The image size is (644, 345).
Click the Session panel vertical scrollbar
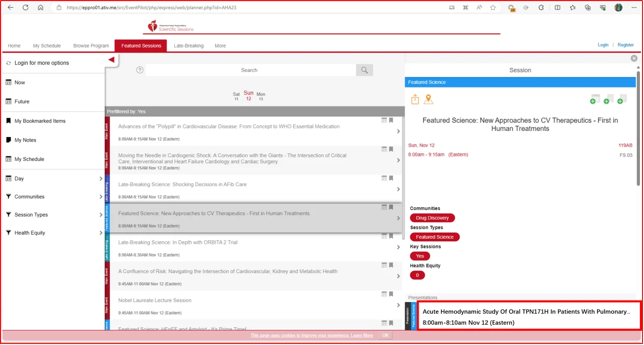638,126
